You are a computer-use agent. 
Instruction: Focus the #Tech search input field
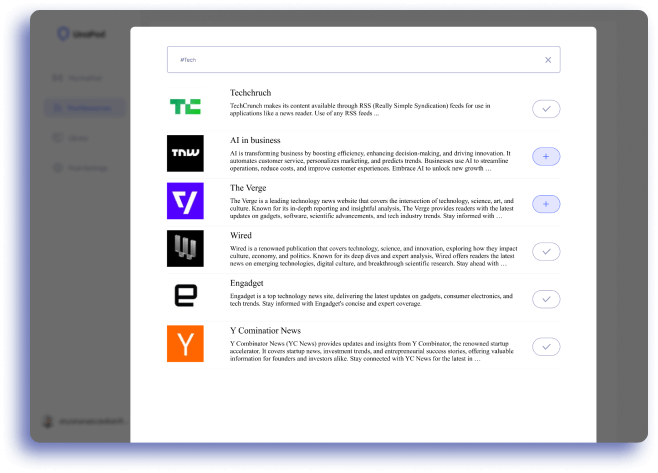pos(363,60)
